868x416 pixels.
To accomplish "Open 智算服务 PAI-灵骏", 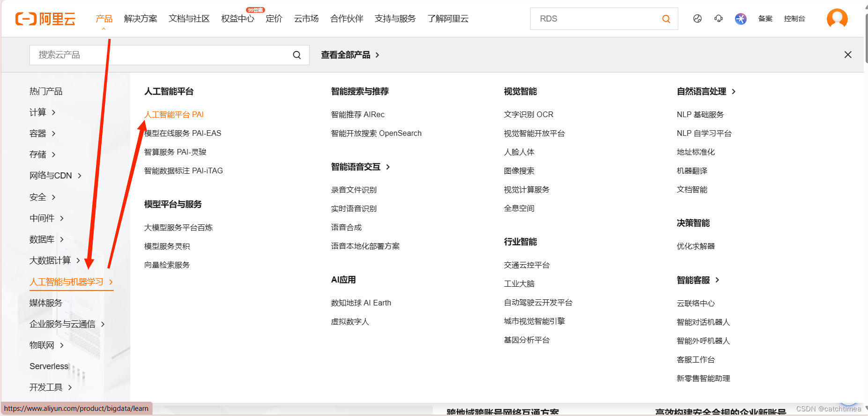I will coord(175,152).
